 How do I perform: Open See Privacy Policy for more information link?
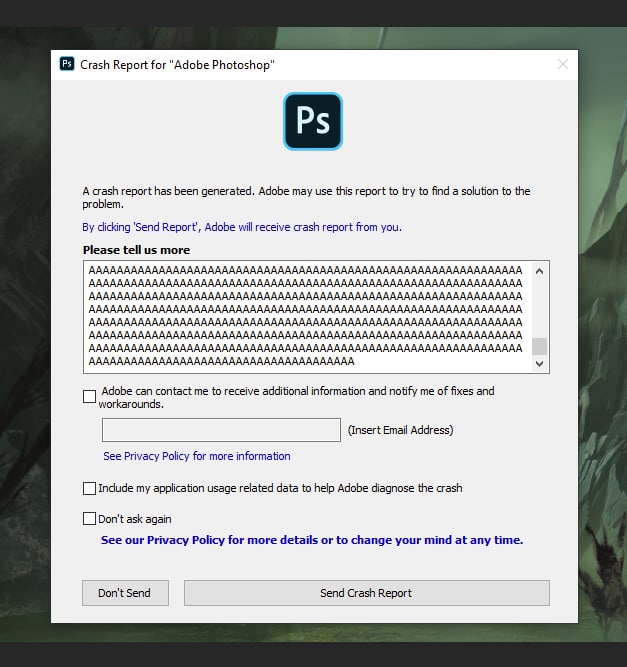pyautogui.click(x=197, y=456)
